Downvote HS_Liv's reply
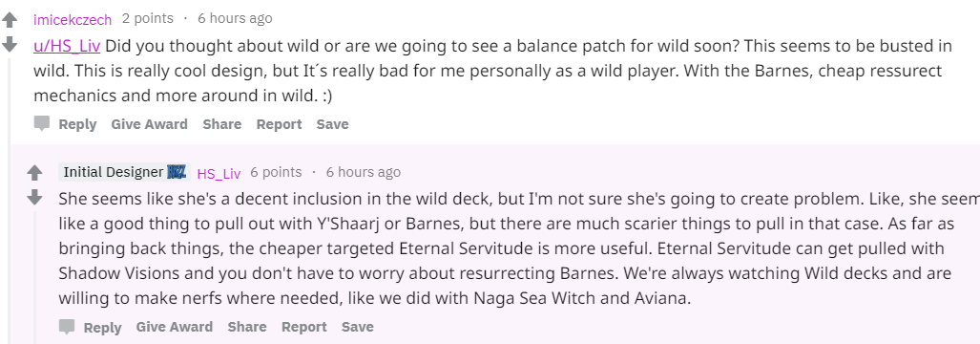 [x=35, y=197]
